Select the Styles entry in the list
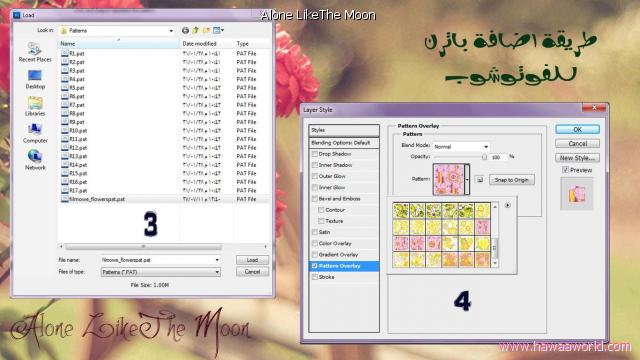This screenshot has width=640, height=360. [344, 130]
